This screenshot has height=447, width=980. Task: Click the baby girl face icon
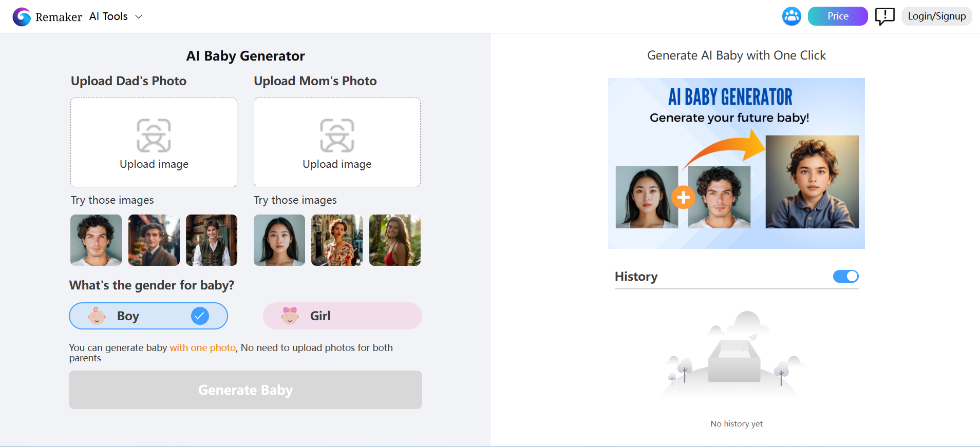point(290,316)
